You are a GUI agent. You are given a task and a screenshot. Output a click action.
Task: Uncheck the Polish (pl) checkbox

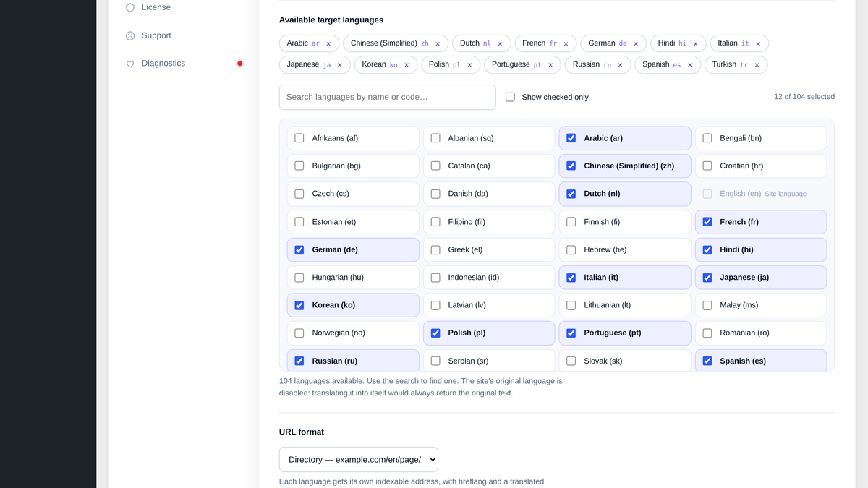pos(435,333)
